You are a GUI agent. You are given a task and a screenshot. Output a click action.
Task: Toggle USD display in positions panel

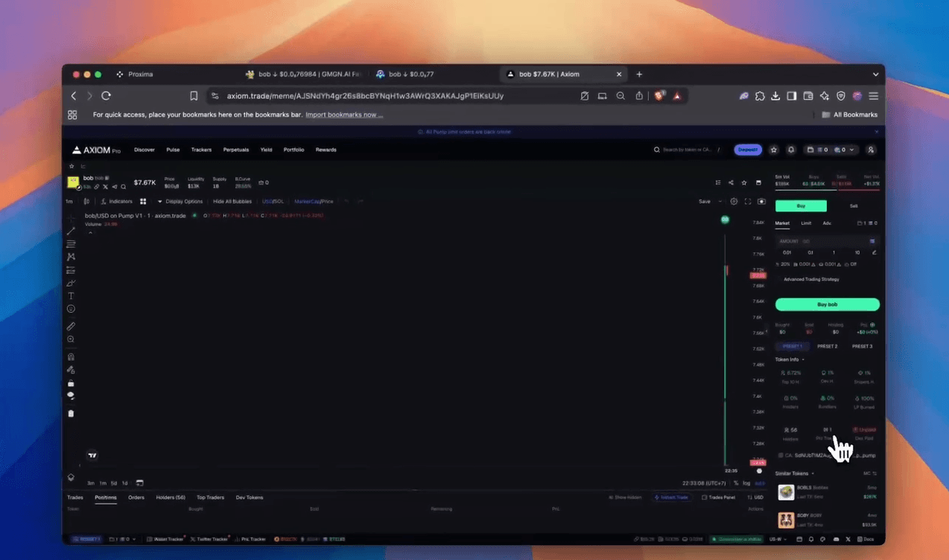tap(756, 497)
